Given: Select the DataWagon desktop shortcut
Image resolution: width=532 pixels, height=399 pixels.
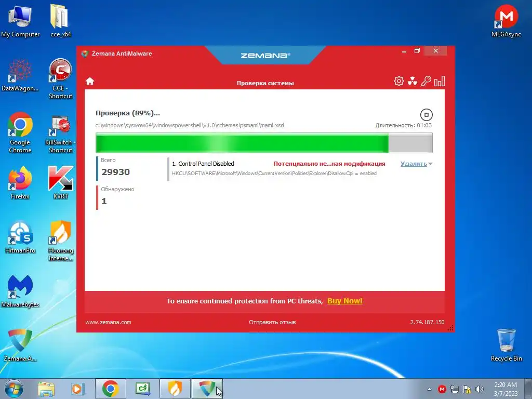Looking at the screenshot, I should 20,75.
